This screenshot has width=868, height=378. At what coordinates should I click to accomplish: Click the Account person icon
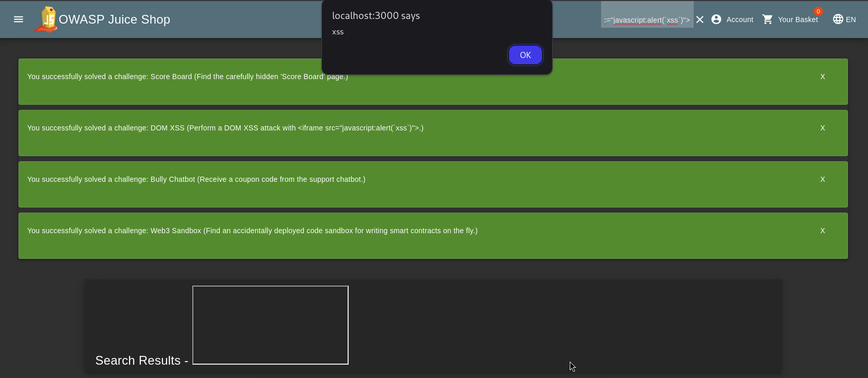coord(716,20)
